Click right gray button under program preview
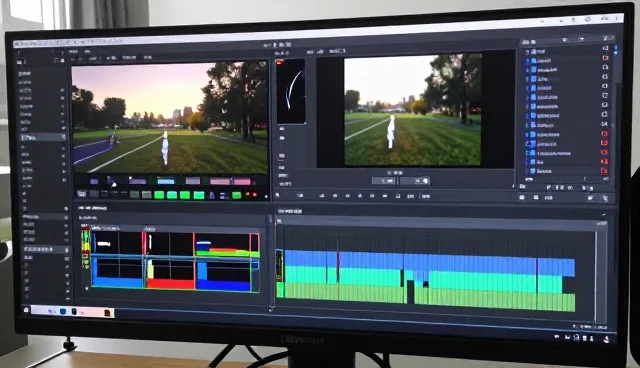Viewport: 640px width, 368px height. 414,180
